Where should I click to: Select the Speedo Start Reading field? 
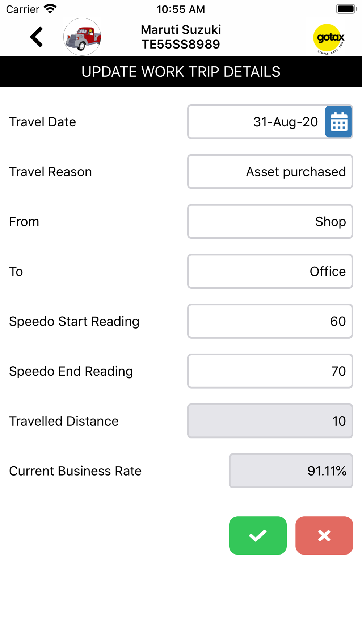(x=270, y=321)
